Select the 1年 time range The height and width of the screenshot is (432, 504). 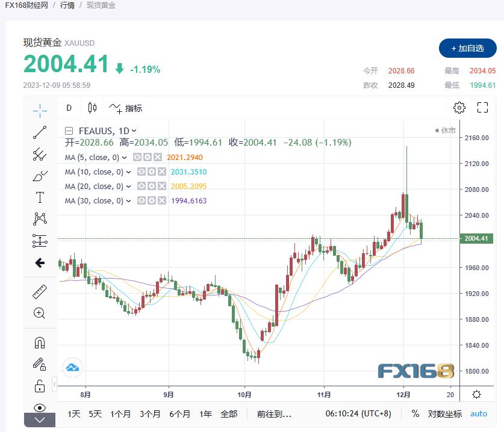205,414
